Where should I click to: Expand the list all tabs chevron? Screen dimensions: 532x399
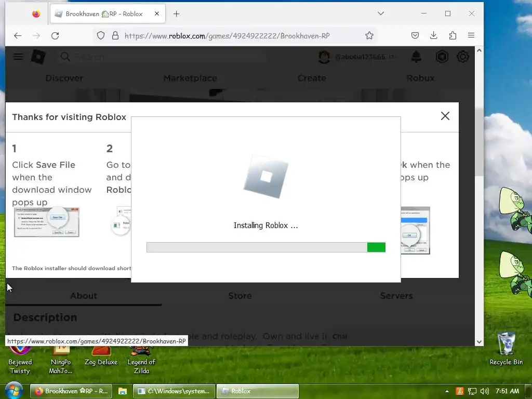click(381, 14)
